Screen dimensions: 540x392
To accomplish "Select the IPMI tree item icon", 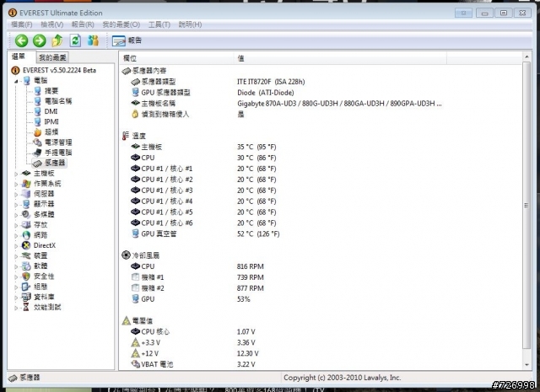I will pos(37,122).
